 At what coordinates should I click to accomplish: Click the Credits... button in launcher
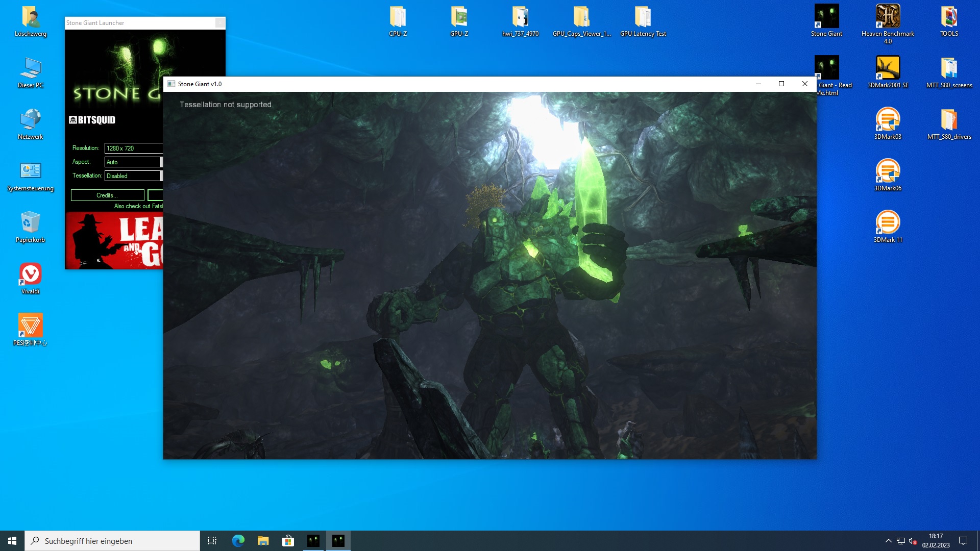click(x=107, y=195)
